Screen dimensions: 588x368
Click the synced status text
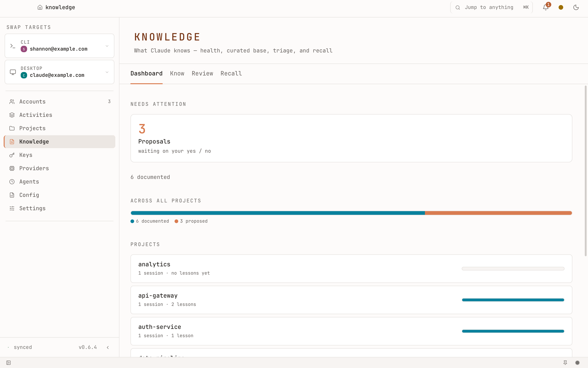click(x=23, y=347)
